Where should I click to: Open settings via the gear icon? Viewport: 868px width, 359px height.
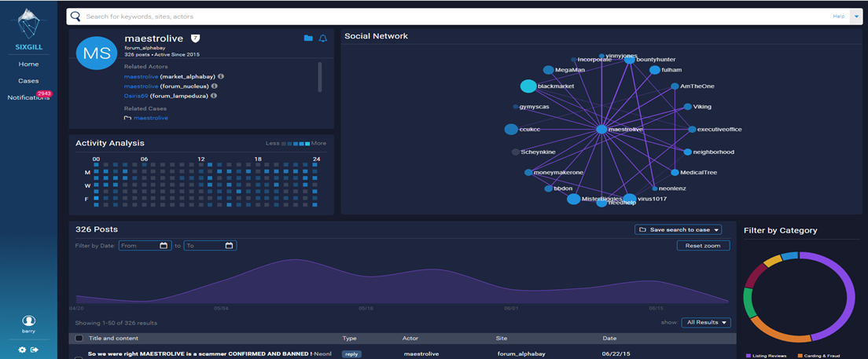pos(23,350)
